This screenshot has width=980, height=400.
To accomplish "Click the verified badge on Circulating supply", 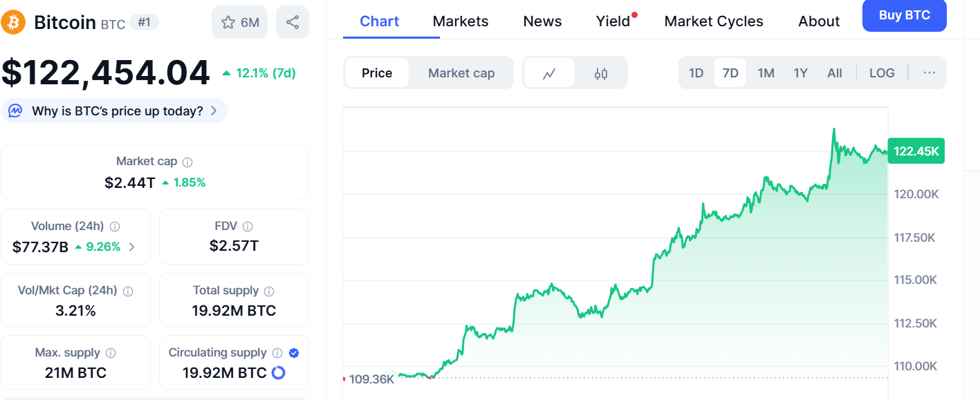I will [293, 352].
